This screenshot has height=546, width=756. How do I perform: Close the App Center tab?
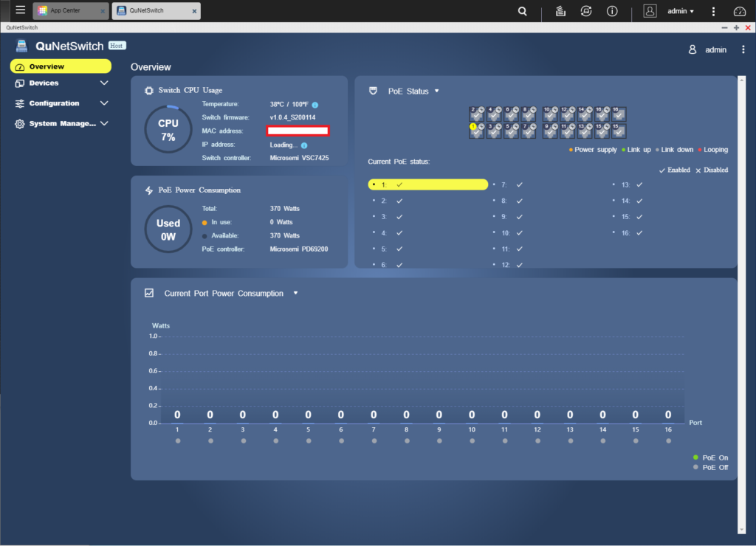point(102,11)
